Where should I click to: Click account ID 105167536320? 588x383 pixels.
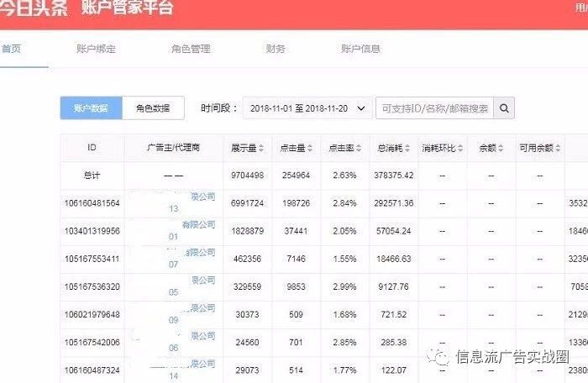92,287
